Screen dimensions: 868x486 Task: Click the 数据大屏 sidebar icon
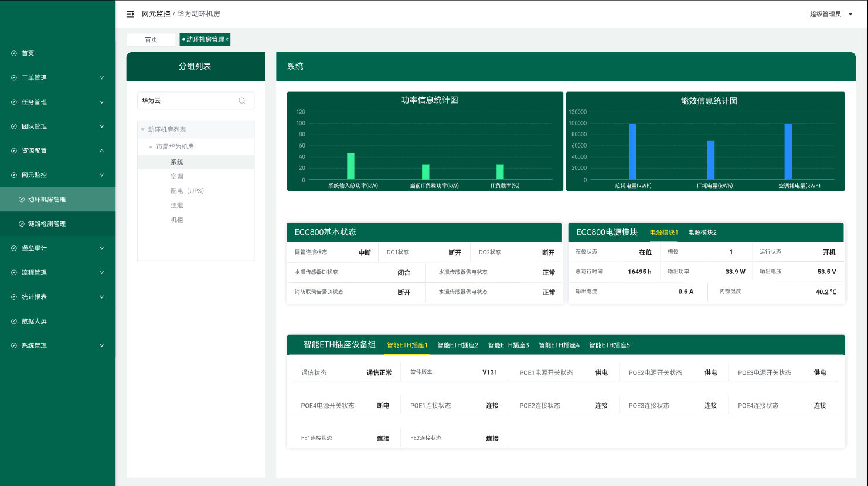point(14,321)
